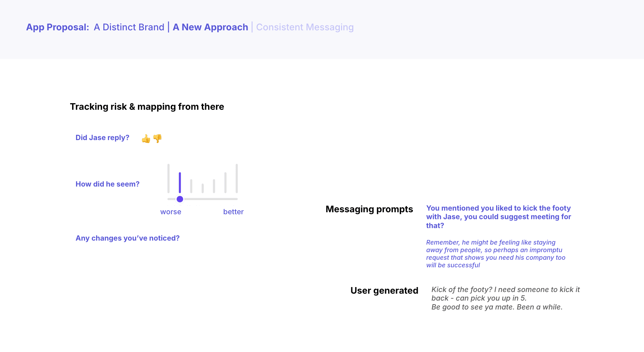Click the 'worse' slider label
The height and width of the screenshot is (352, 644).
tap(171, 212)
